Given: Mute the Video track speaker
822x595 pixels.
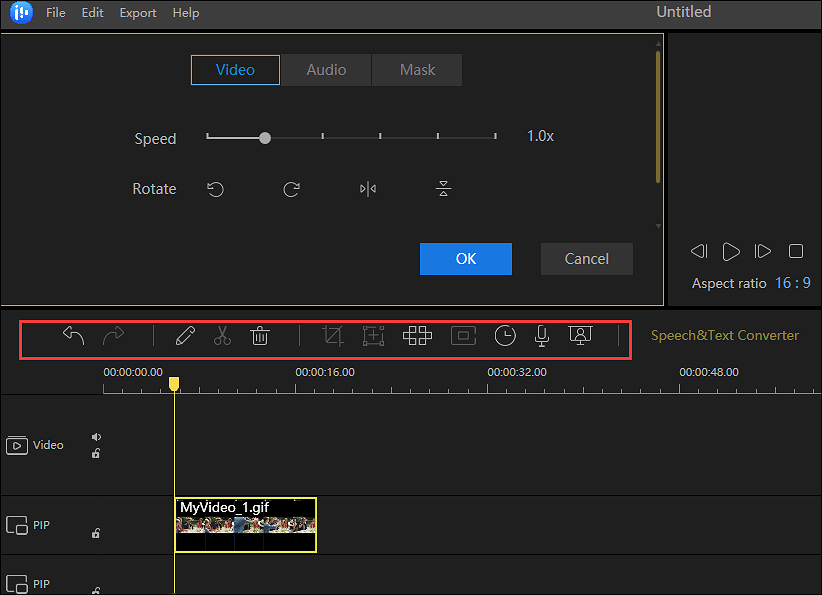Looking at the screenshot, I should click(96, 437).
